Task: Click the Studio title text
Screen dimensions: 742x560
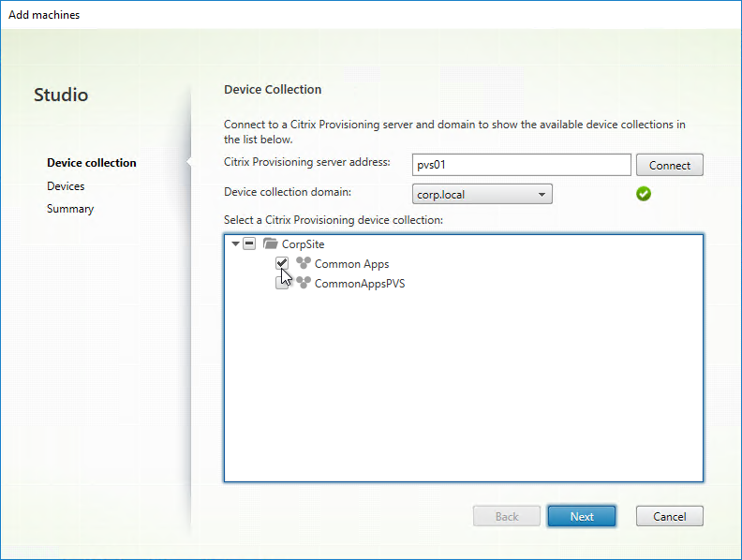Action: click(61, 95)
